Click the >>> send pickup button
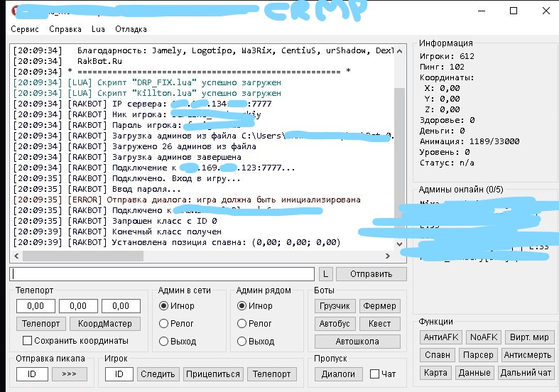 point(69,374)
